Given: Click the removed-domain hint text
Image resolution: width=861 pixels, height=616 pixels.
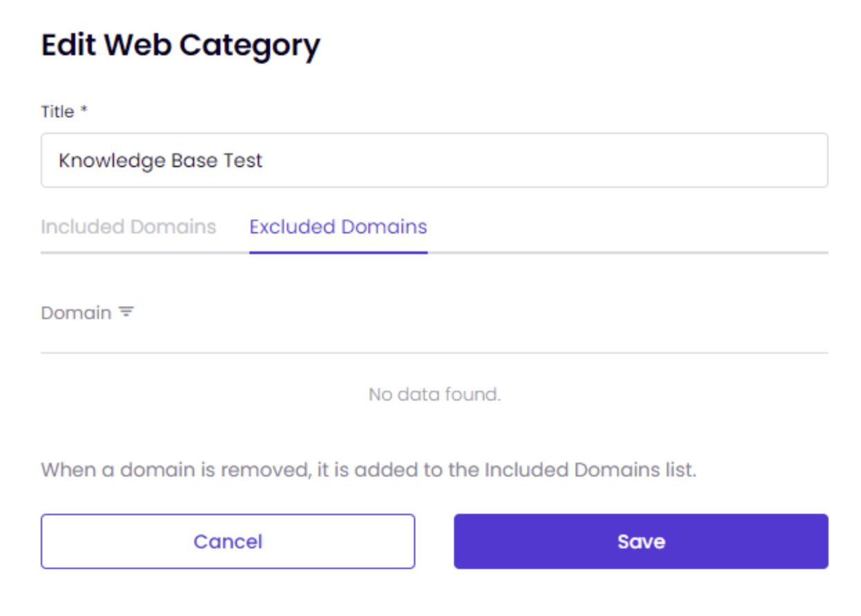Looking at the screenshot, I should coord(368,470).
